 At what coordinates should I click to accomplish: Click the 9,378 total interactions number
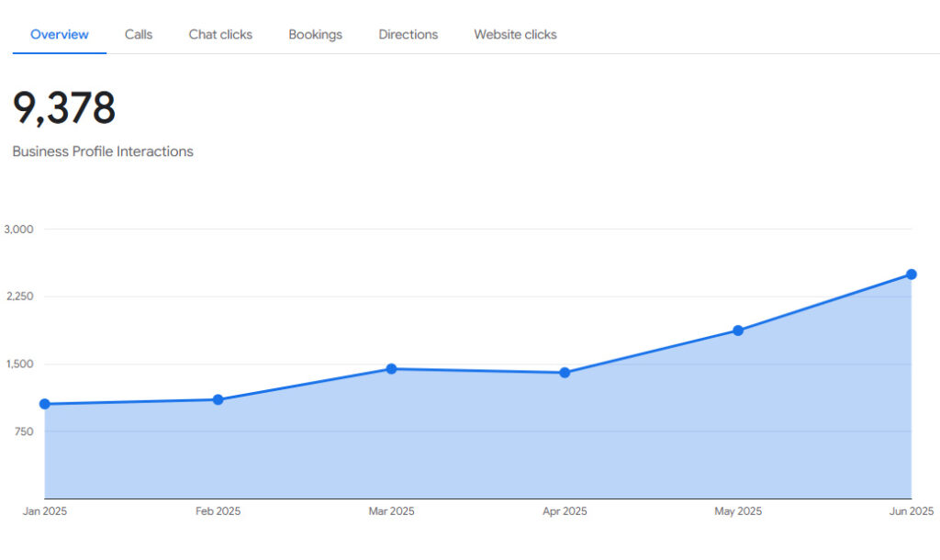[64, 108]
